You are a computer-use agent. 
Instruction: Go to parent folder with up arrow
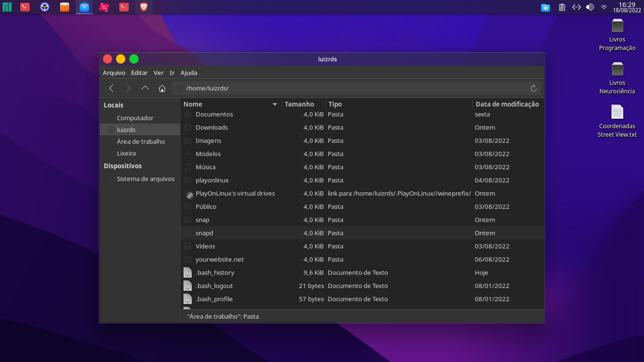[x=145, y=88]
